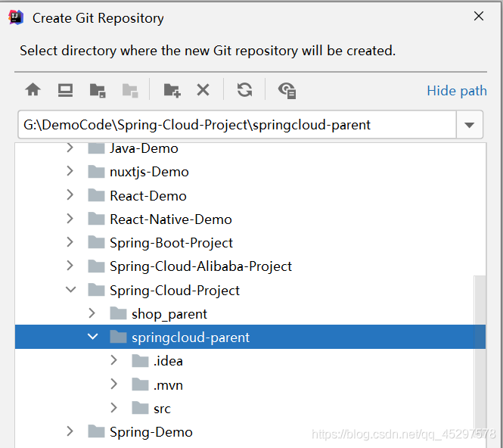
Task: Click Show Hidden Files and Directories icon
Action: point(287,91)
